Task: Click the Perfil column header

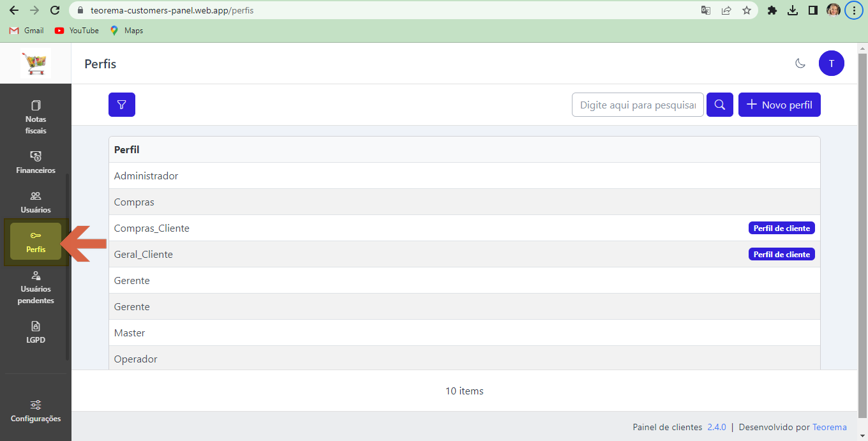Action: 127,149
